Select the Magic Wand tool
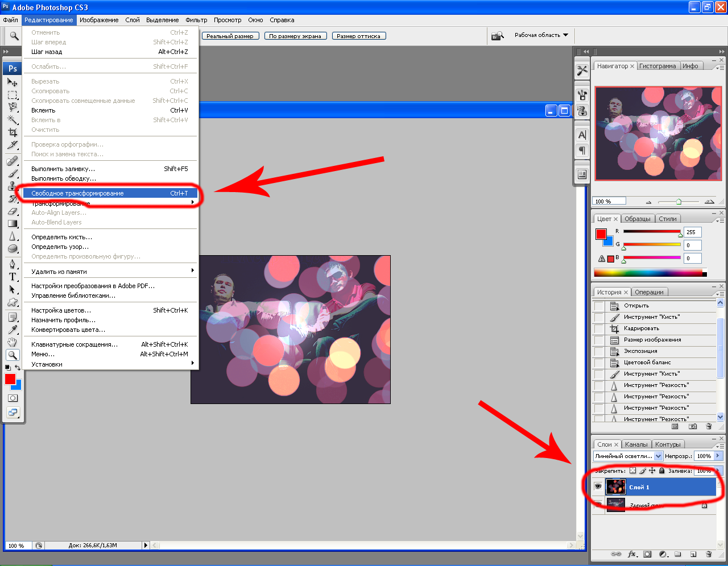Image resolution: width=728 pixels, height=566 pixels. coord(13,119)
